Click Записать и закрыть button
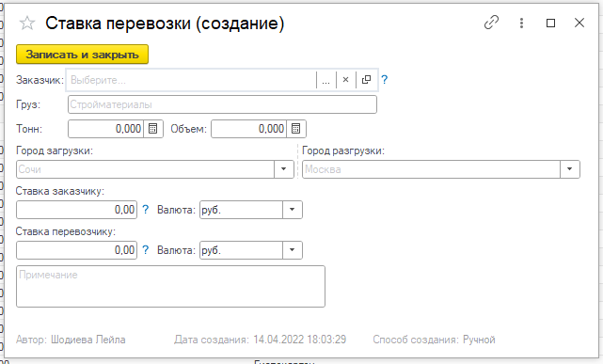 (x=82, y=55)
